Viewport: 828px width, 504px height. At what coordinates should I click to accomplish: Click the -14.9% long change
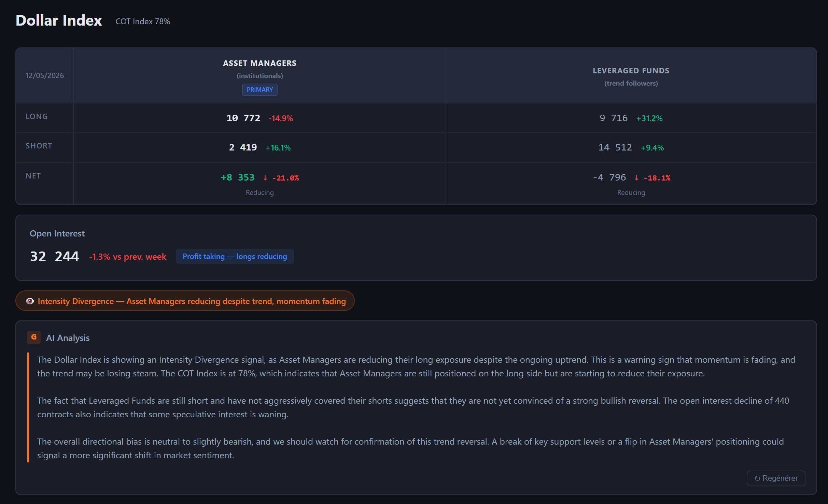point(281,118)
